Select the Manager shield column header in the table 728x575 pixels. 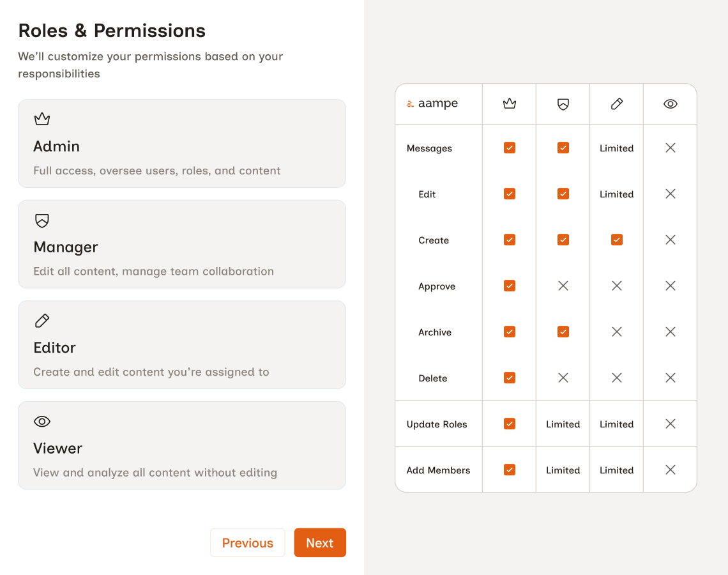point(563,103)
